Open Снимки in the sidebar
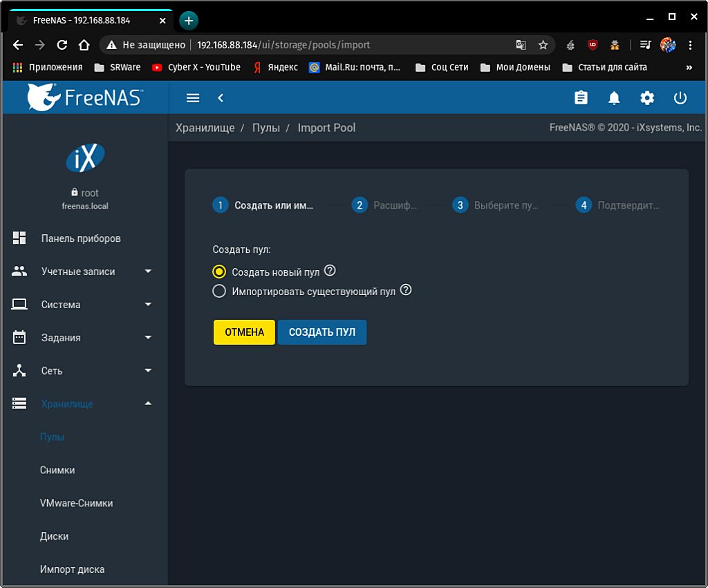This screenshot has width=708, height=588. pyautogui.click(x=57, y=470)
